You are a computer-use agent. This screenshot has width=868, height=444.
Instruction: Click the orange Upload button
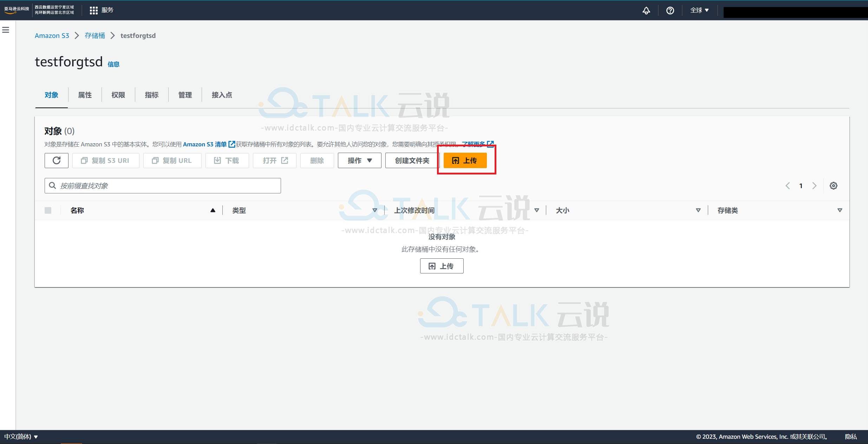pyautogui.click(x=465, y=160)
